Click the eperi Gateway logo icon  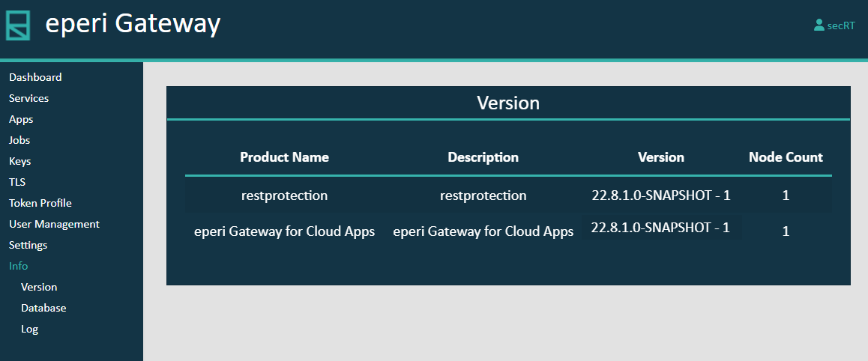[18, 25]
